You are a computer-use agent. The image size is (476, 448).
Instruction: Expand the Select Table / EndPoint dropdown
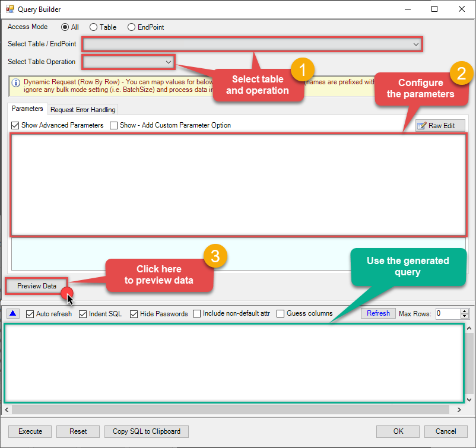[416, 45]
